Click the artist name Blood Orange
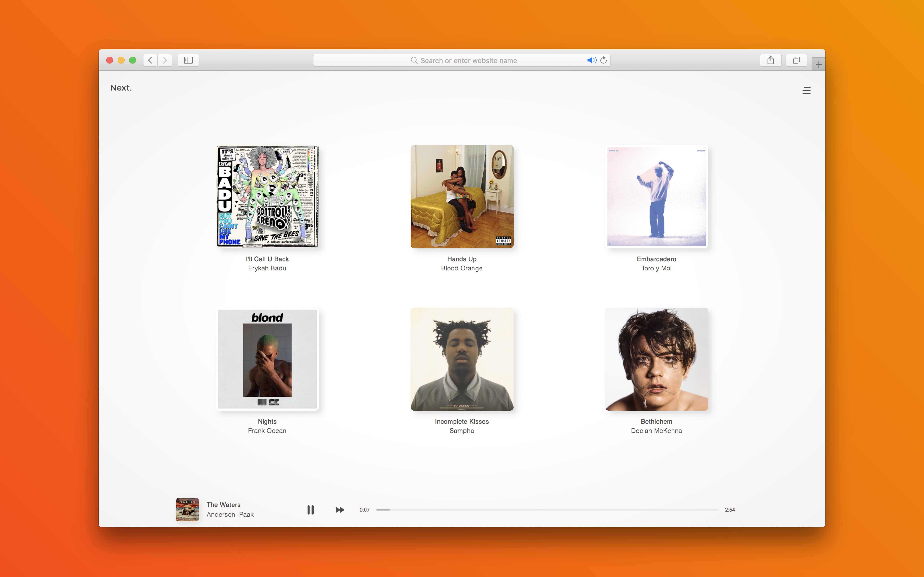The image size is (924, 577). tap(462, 268)
